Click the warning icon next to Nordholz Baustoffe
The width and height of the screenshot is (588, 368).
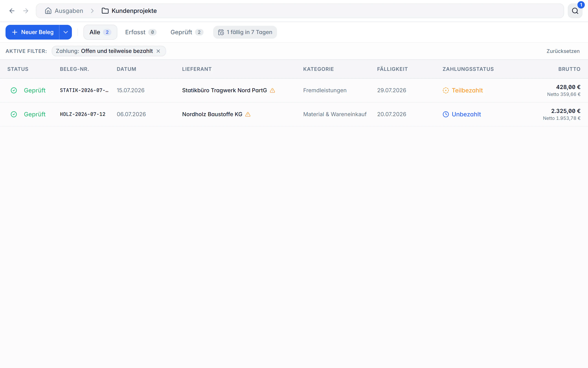(248, 114)
